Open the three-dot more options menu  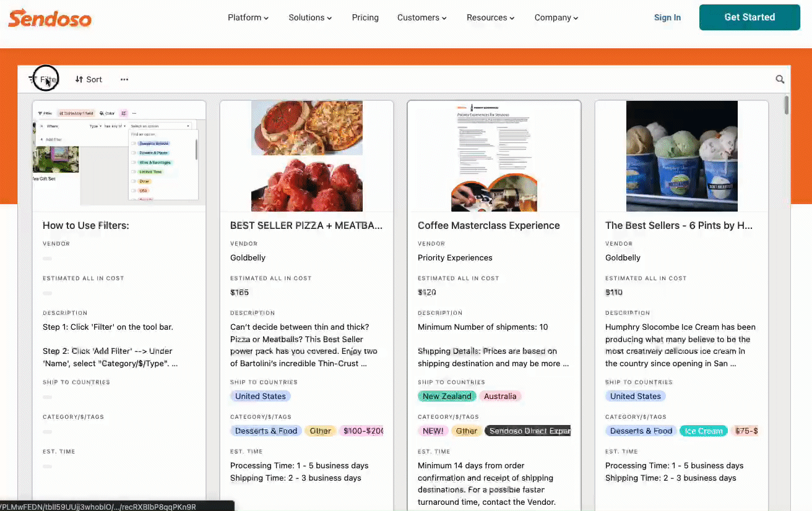coord(124,79)
